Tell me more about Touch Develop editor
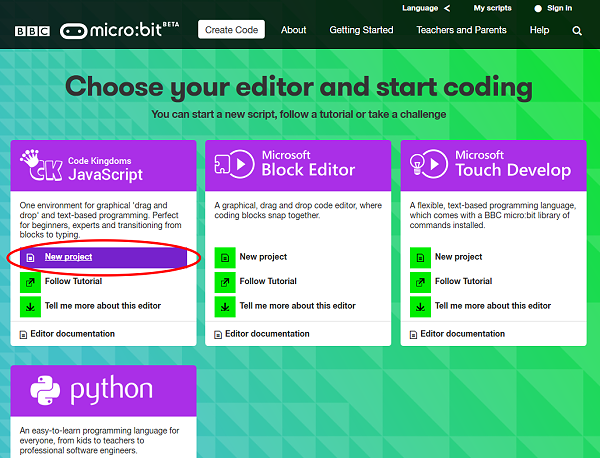Image resolution: width=600 pixels, height=458 pixels. pyautogui.click(x=493, y=306)
